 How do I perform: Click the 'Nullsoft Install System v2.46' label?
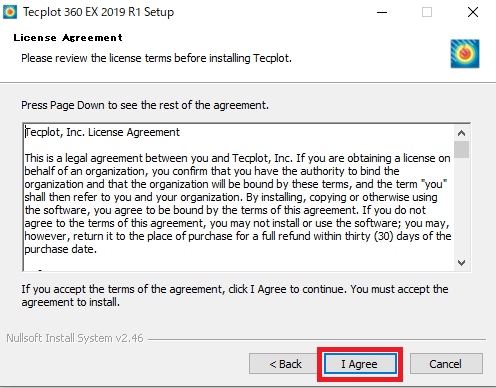coord(75,338)
